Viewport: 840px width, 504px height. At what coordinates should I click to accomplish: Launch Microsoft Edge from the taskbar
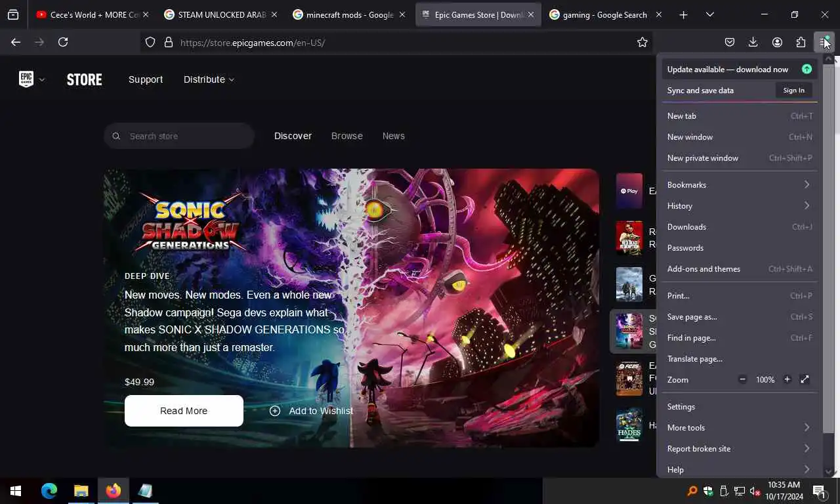49,490
